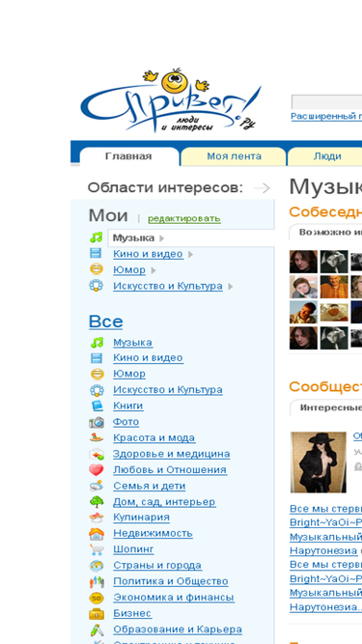Click the book icon beside Книги

point(97,406)
